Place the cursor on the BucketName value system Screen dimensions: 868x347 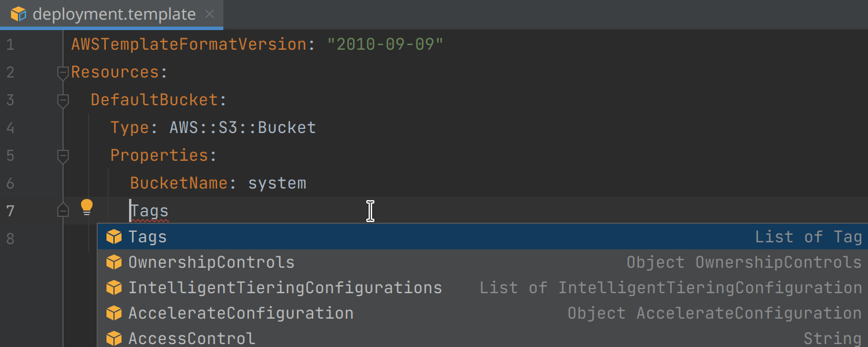(277, 183)
